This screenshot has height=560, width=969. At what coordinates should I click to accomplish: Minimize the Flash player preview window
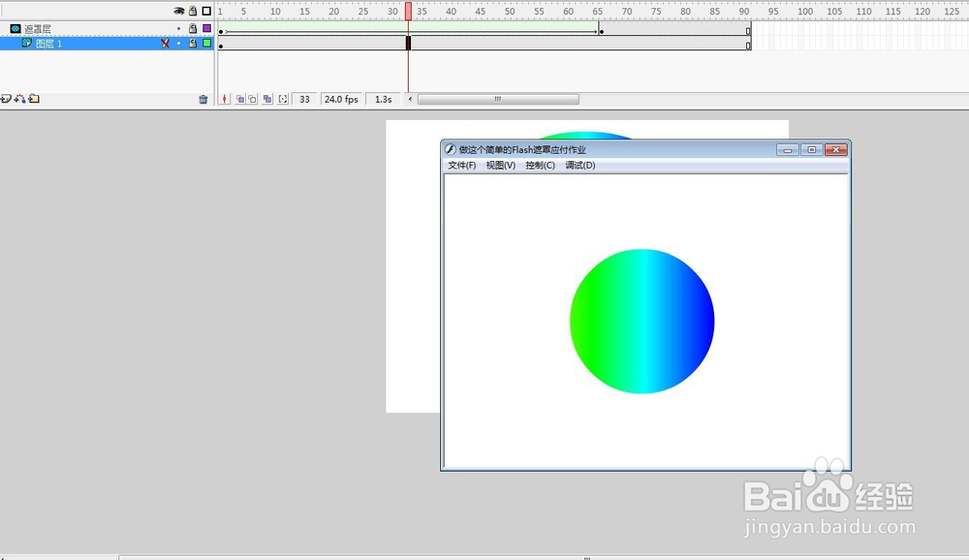787,149
